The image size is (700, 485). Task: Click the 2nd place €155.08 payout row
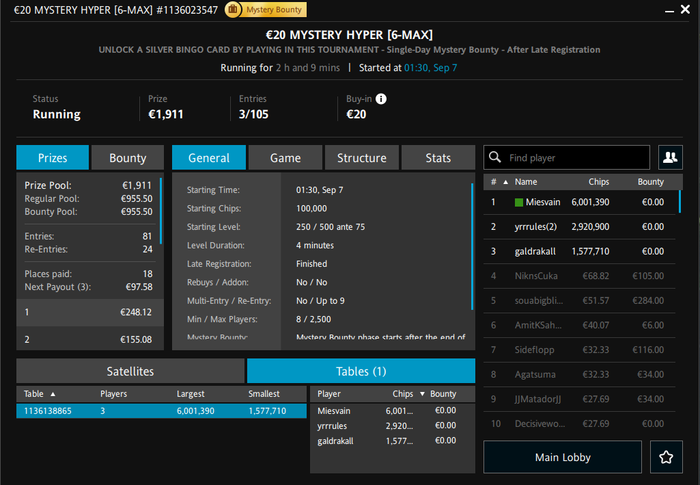[x=90, y=339]
